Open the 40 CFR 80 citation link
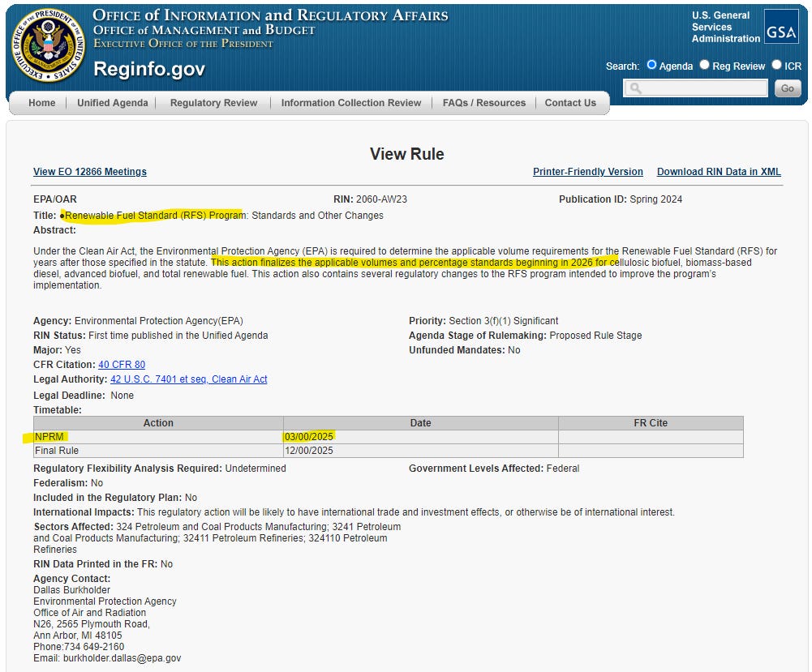This screenshot has width=812, height=672. [x=122, y=365]
